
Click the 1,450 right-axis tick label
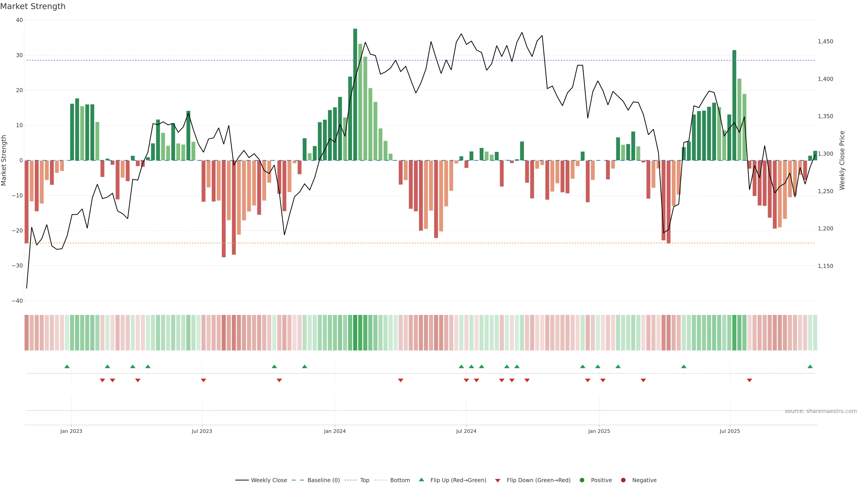[x=825, y=41]
